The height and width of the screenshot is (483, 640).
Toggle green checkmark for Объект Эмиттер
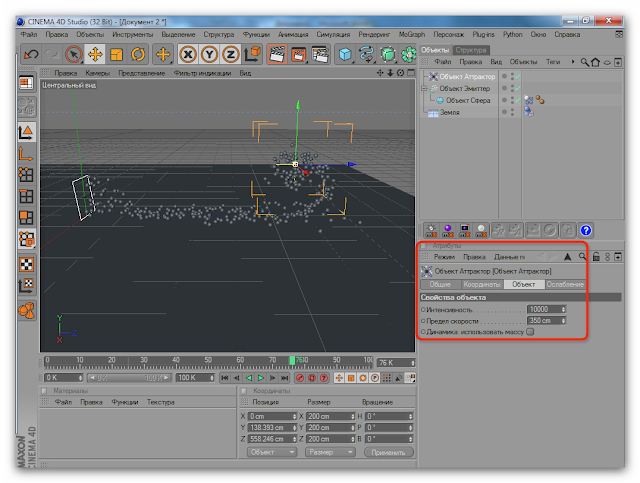tap(516, 88)
